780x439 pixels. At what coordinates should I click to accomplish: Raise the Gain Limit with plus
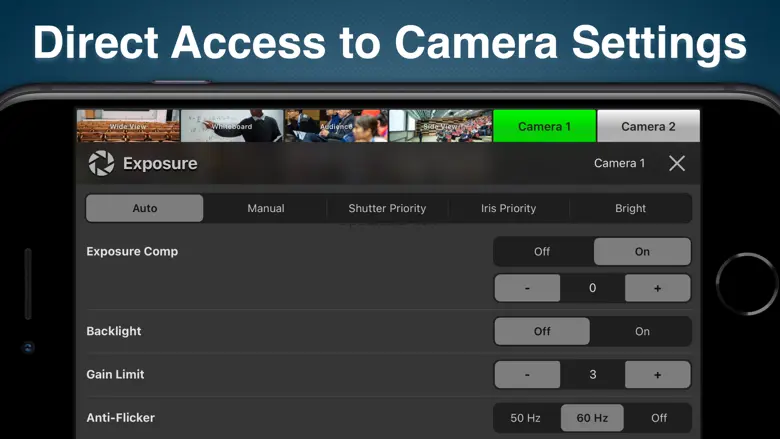tap(657, 375)
